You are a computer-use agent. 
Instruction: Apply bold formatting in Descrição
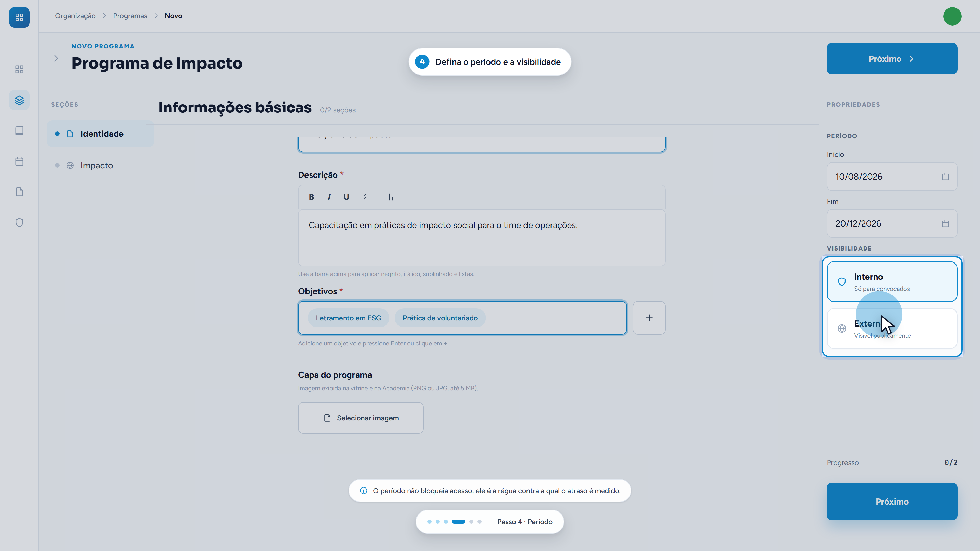(x=312, y=197)
